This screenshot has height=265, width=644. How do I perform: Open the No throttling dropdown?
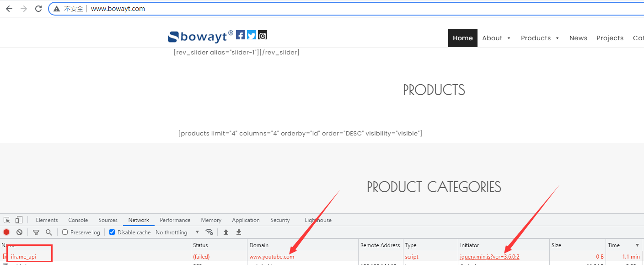(177, 233)
